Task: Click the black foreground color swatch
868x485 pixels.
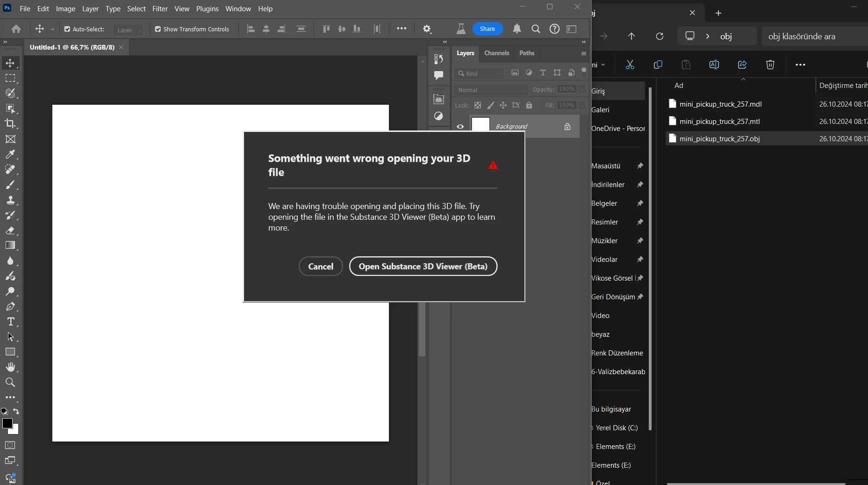Action: click(x=7, y=423)
